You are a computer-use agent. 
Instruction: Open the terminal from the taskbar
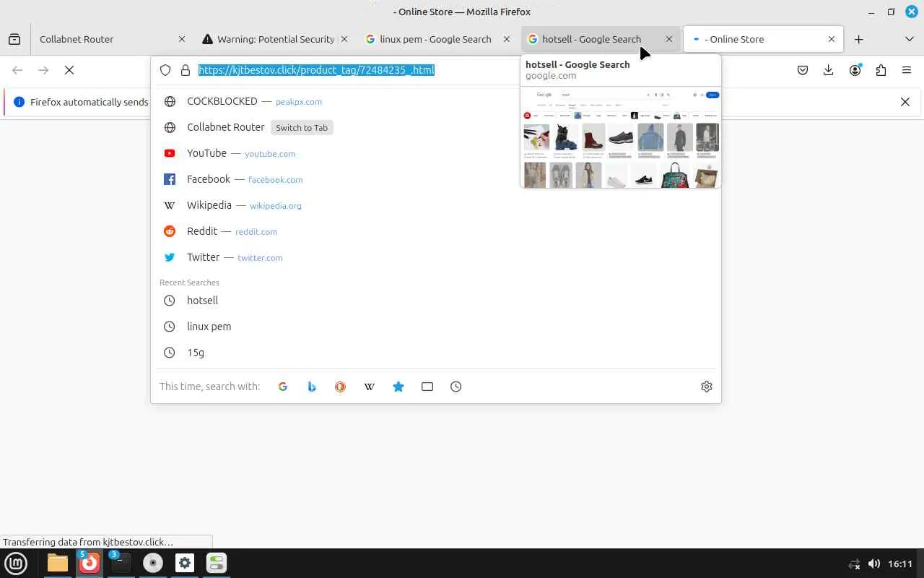tap(121, 563)
